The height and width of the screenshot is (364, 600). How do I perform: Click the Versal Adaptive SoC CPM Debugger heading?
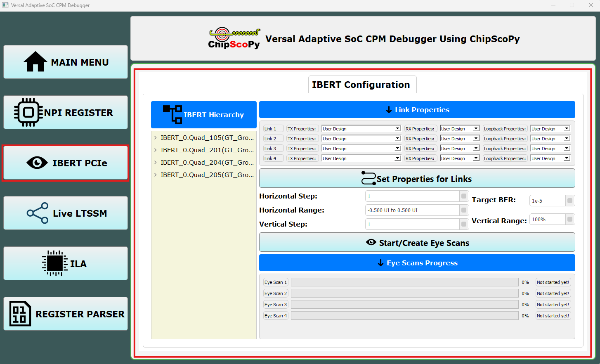[392, 39]
